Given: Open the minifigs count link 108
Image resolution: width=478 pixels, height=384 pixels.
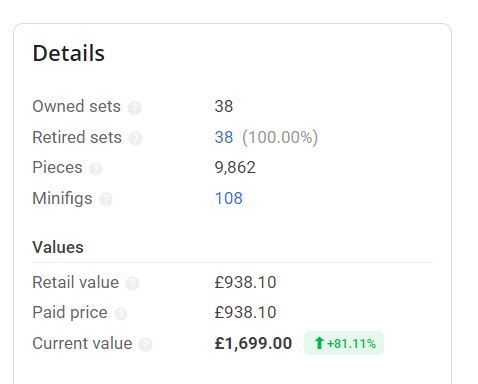Looking at the screenshot, I should coord(229,198).
